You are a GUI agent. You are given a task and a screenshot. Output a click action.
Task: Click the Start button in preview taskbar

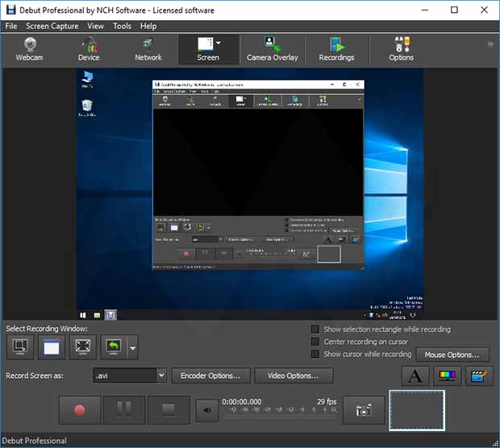(x=83, y=315)
